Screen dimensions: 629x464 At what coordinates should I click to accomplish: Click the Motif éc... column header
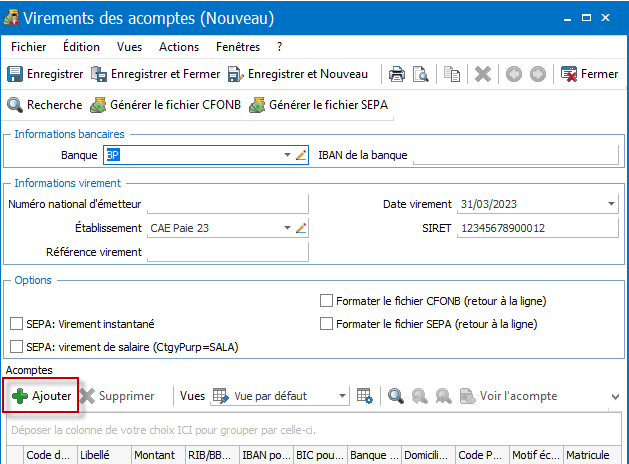537,455
